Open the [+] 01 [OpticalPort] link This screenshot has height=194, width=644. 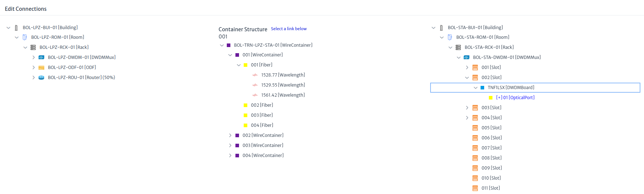tap(515, 98)
